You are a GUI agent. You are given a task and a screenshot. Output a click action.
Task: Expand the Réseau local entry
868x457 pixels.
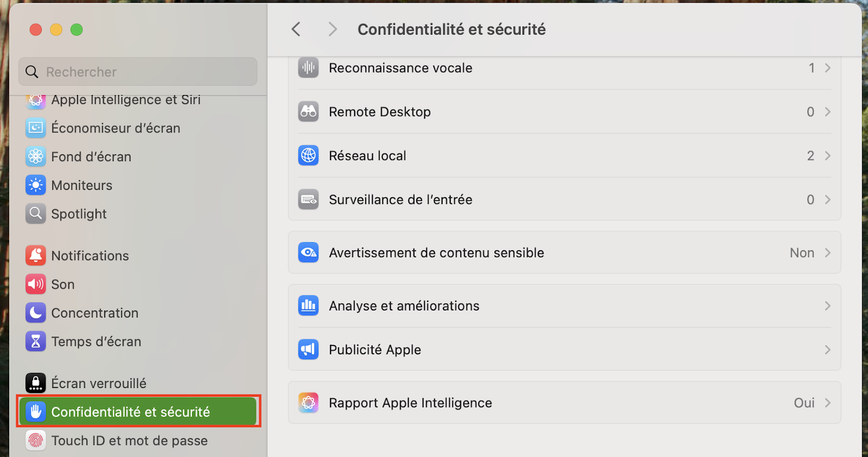[564, 156]
